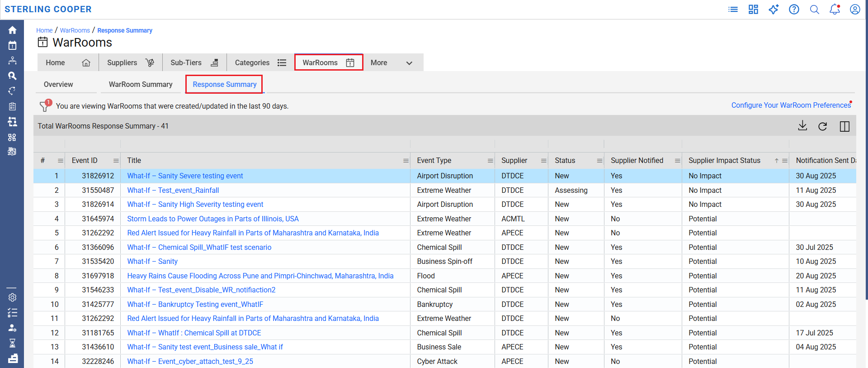868x368 pixels.
Task: Sort by the Supplier Impact Status header
Action: click(x=724, y=160)
